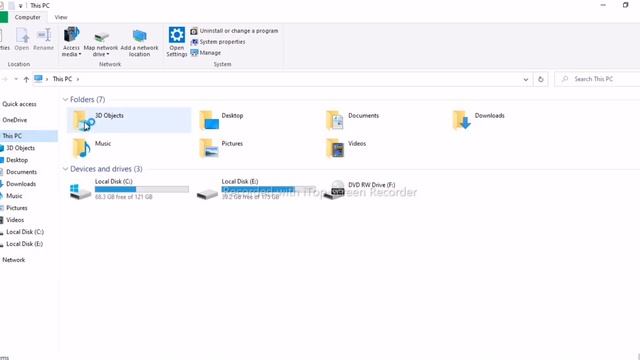Go up one level with up arrow

click(x=26, y=79)
